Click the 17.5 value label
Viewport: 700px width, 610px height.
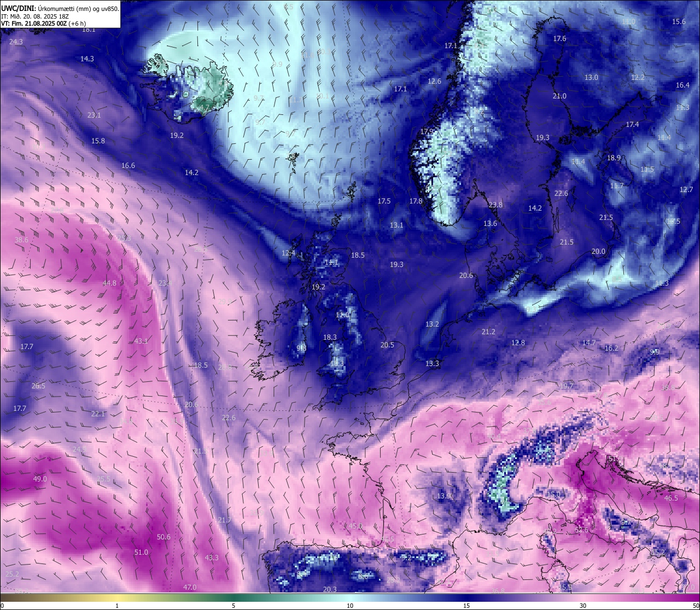point(384,201)
